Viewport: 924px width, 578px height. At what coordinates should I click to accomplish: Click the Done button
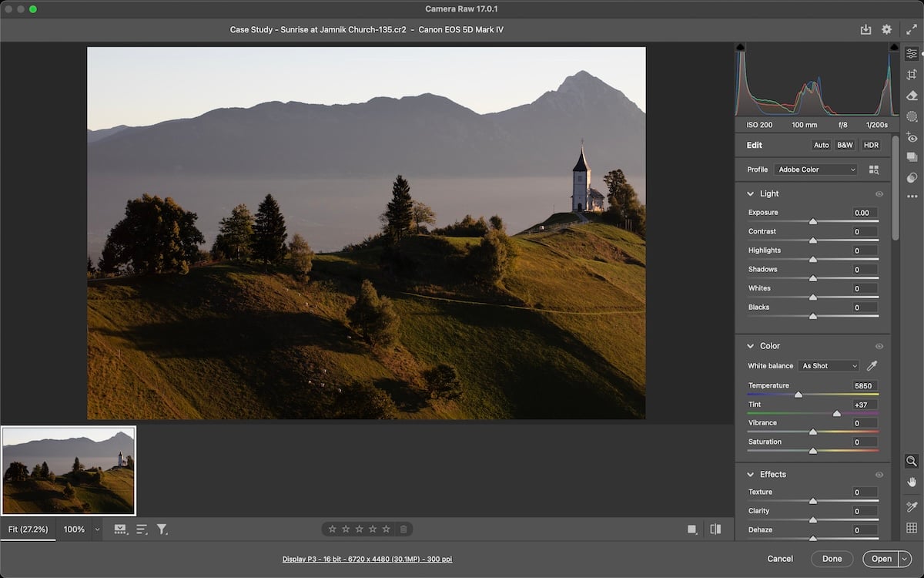coord(832,559)
